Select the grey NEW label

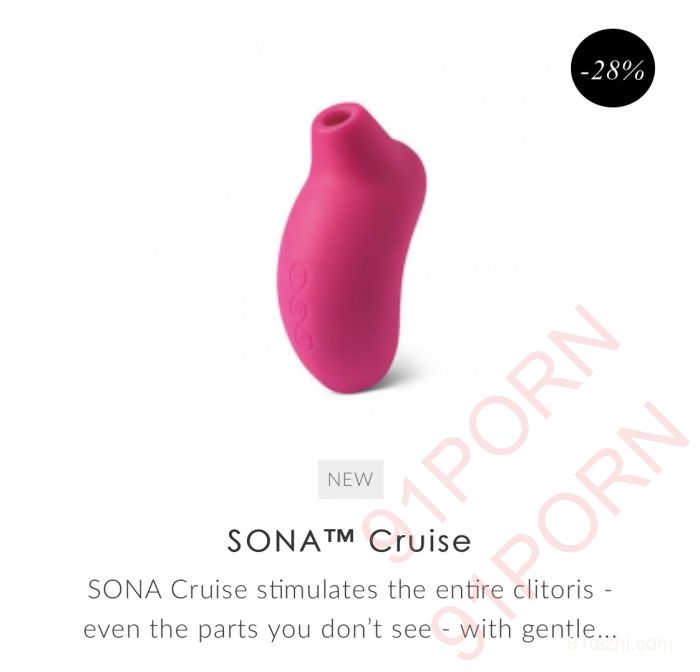click(x=350, y=479)
